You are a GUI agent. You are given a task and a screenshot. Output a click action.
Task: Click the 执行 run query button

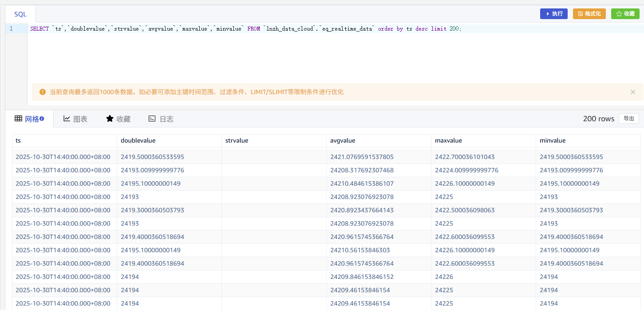pyautogui.click(x=553, y=14)
